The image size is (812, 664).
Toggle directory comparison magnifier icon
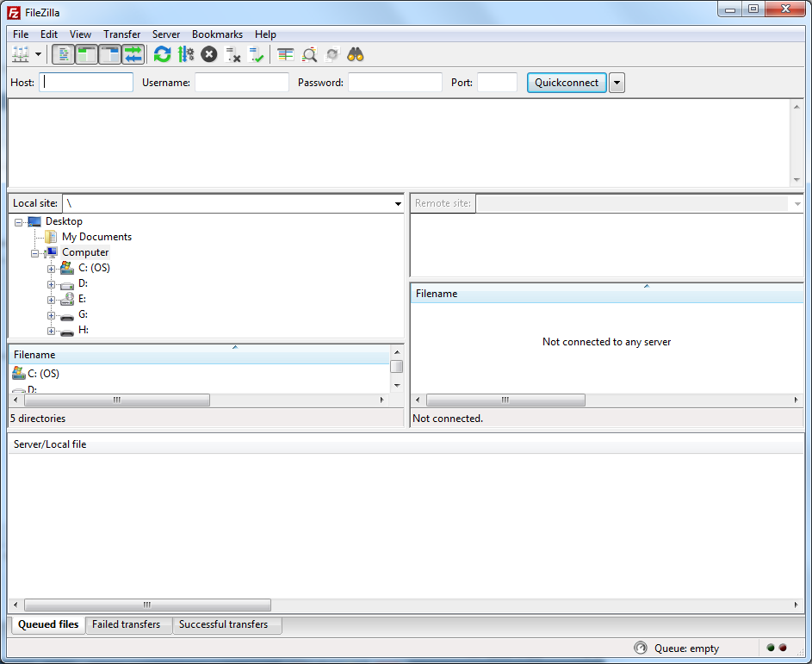(309, 54)
